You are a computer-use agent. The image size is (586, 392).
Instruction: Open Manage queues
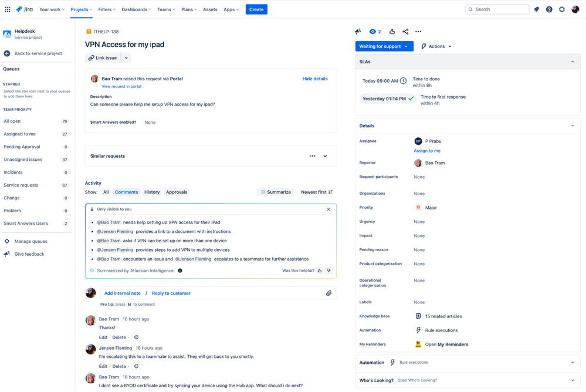(x=31, y=241)
